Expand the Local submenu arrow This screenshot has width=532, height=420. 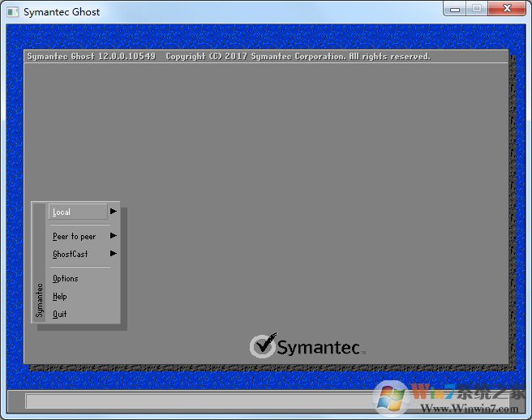(114, 212)
